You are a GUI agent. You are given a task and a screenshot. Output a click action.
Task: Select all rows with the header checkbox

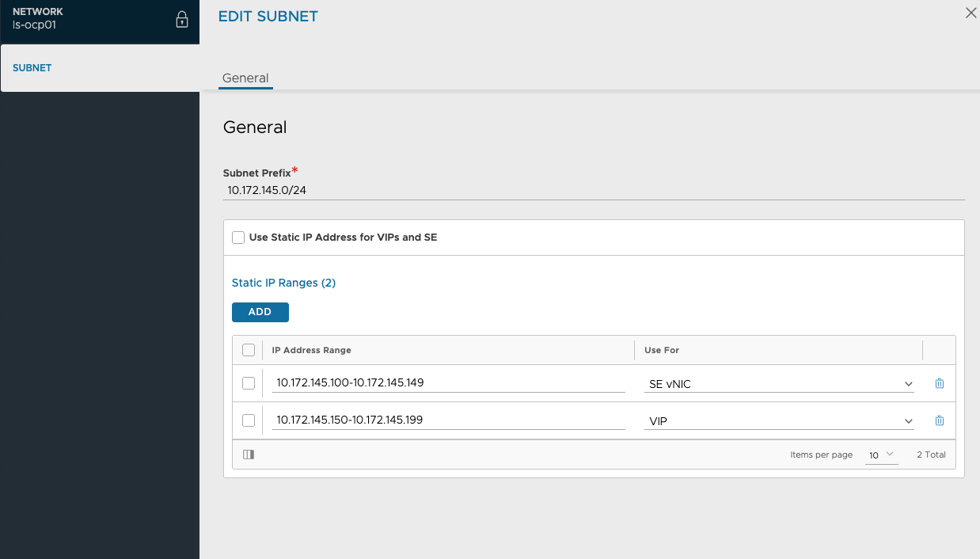[249, 350]
